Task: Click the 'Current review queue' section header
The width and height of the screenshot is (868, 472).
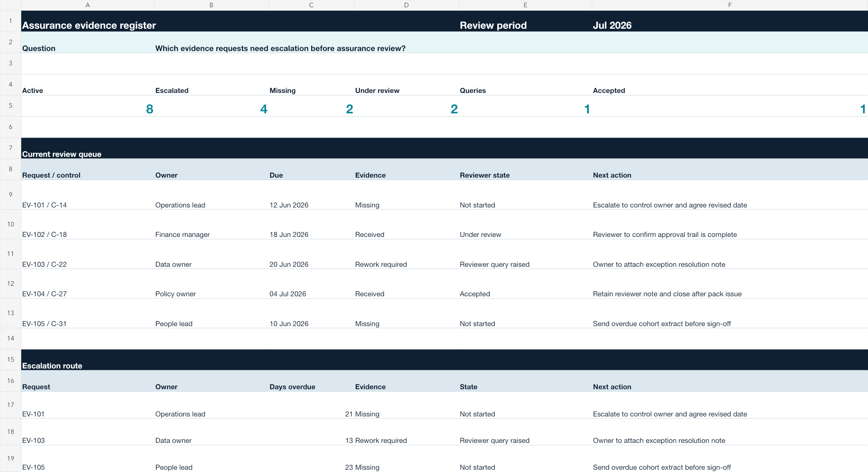Action: click(x=88, y=148)
